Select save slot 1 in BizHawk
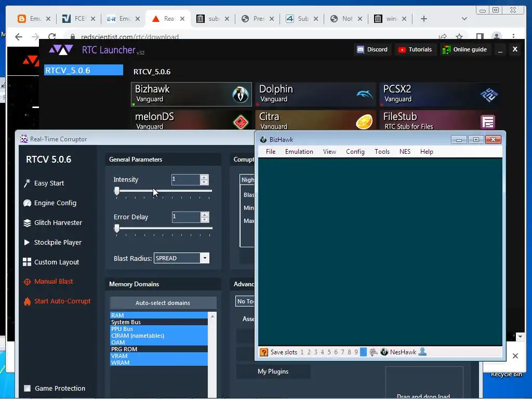Image resolution: width=532 pixels, height=399 pixels. click(x=302, y=352)
